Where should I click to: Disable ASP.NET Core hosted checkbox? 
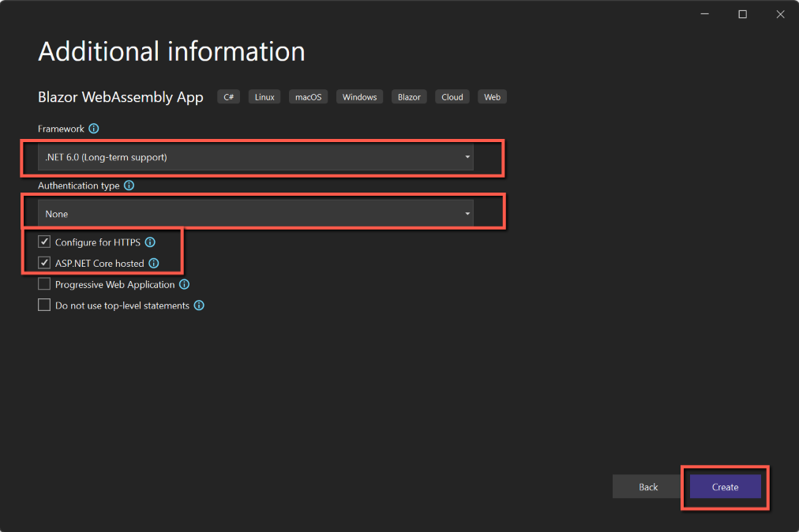pos(44,264)
